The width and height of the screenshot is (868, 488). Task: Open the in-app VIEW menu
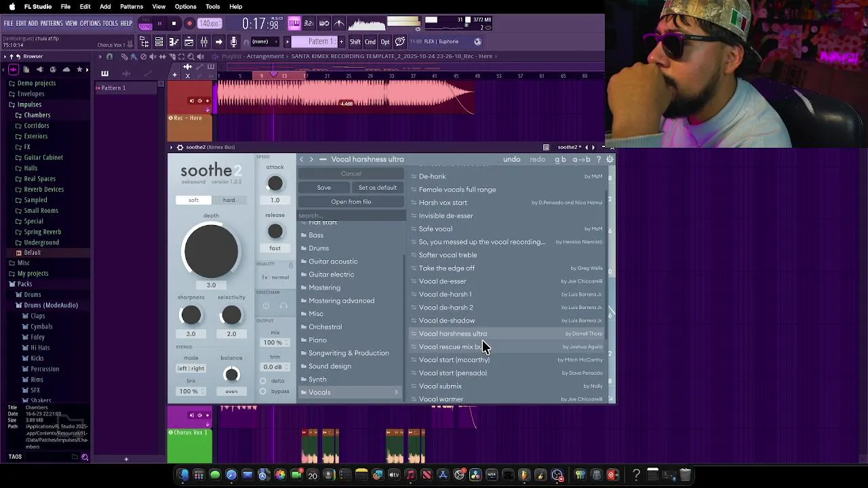pos(71,24)
